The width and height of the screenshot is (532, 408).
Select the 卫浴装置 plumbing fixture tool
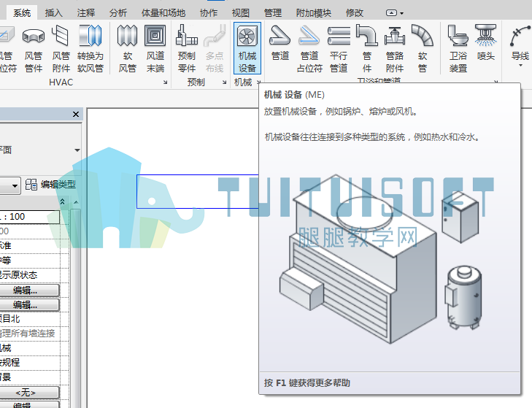pyautogui.click(x=458, y=49)
